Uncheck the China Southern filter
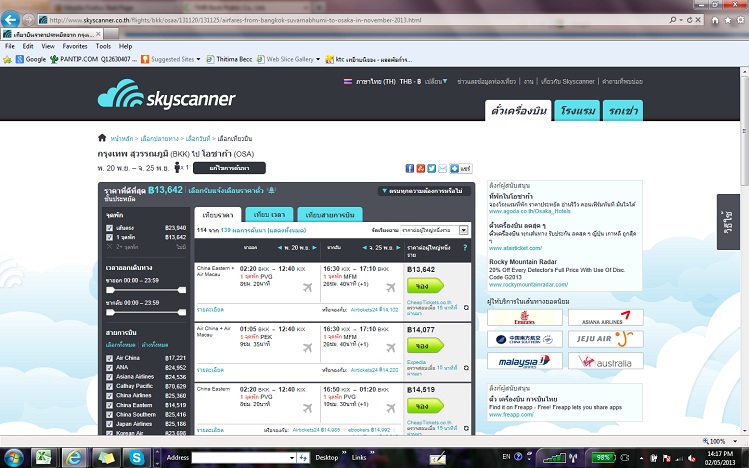This screenshot has height=468, width=749. point(109,415)
